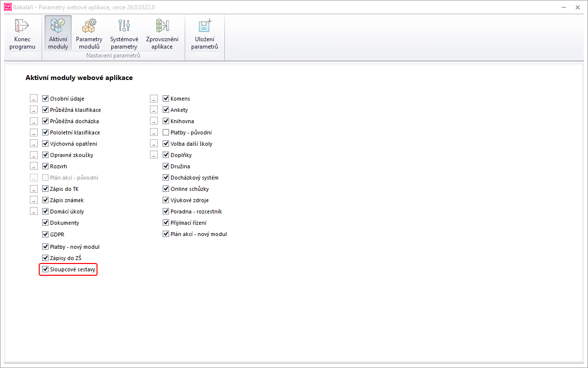Open details button next to Osobní údaje
The height and width of the screenshot is (368, 588).
coord(34,99)
